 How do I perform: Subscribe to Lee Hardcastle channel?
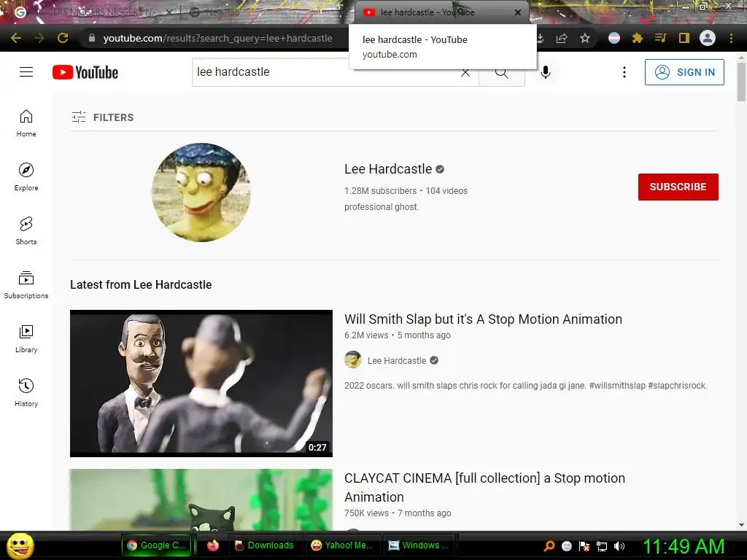point(678,187)
